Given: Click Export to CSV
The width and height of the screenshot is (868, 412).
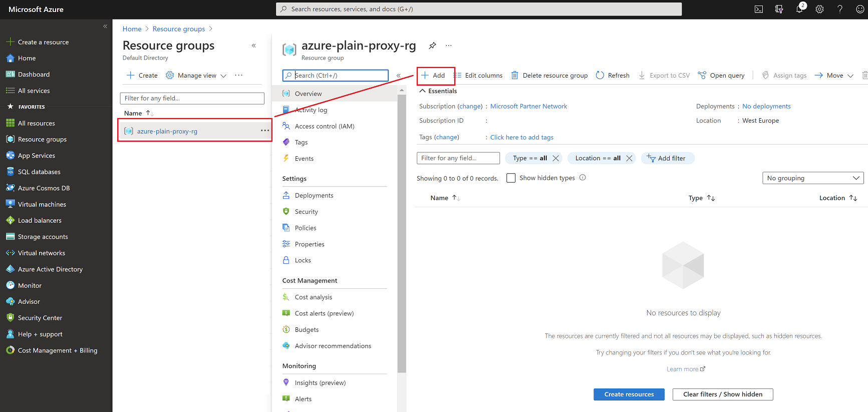Looking at the screenshot, I should click(664, 75).
